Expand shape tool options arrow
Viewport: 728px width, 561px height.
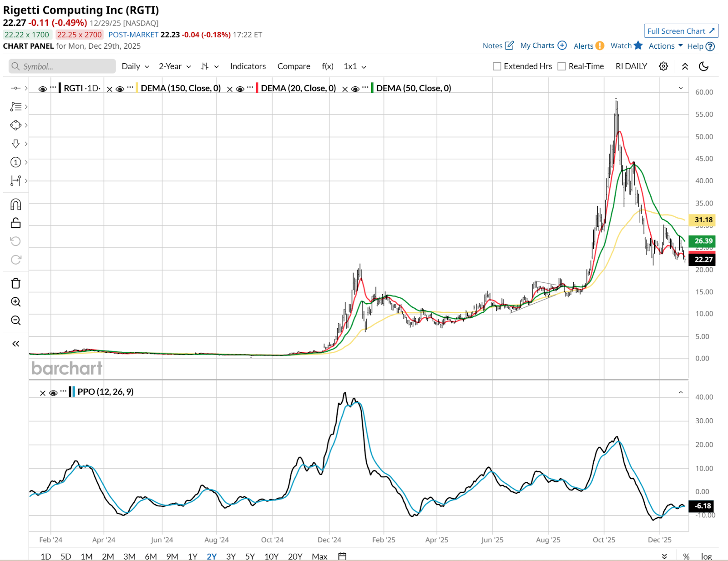[26, 125]
